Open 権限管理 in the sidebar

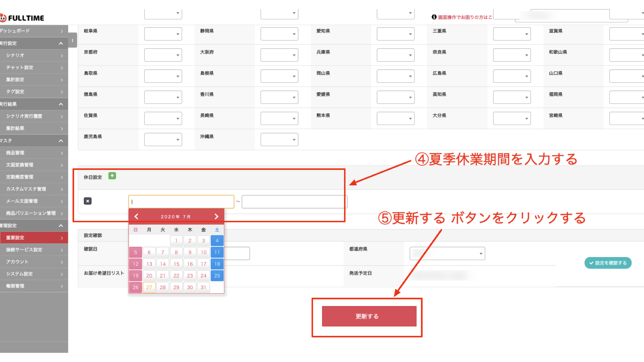coord(34,286)
